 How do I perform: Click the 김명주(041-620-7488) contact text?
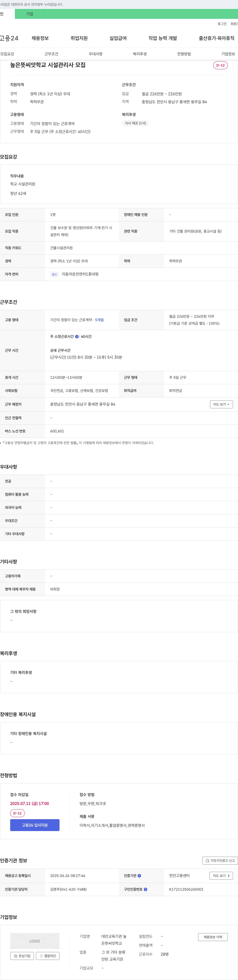pyautogui.click(x=68, y=889)
